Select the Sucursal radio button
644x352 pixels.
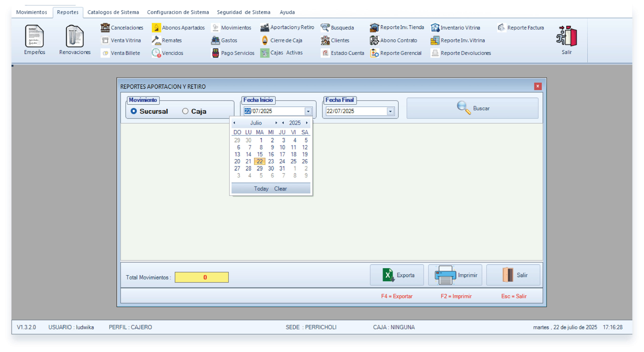(x=134, y=111)
